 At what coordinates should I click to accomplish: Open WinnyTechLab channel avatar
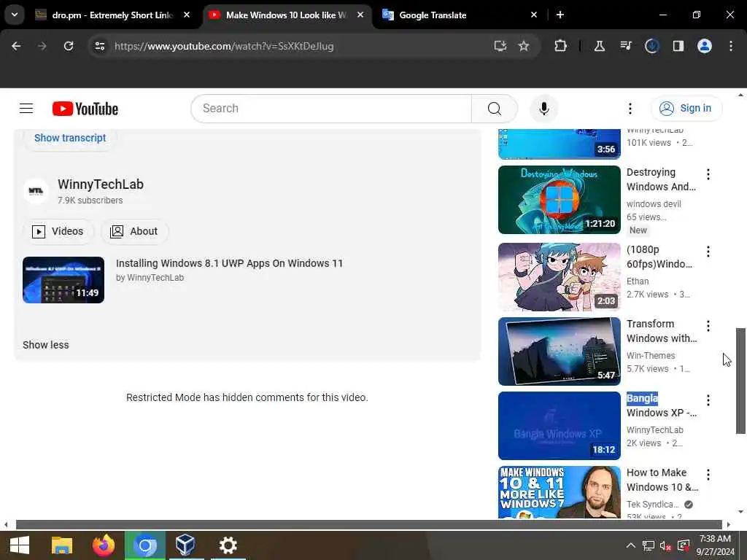tap(36, 191)
